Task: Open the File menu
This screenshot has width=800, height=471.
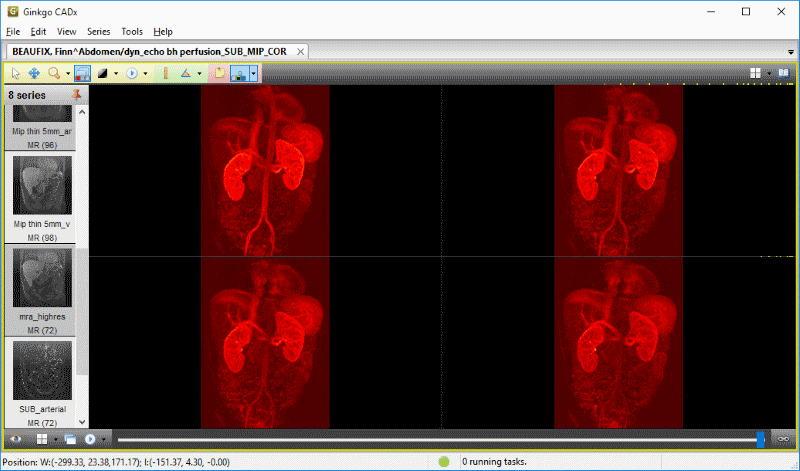Action: point(13,32)
